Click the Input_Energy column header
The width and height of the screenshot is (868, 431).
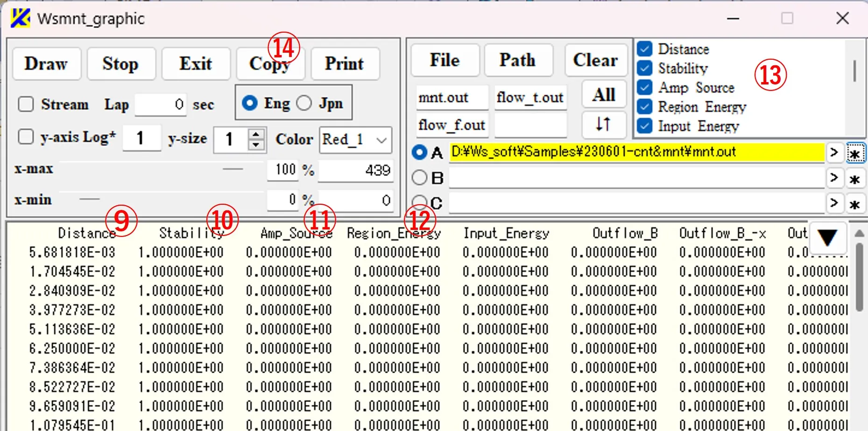pos(506,233)
